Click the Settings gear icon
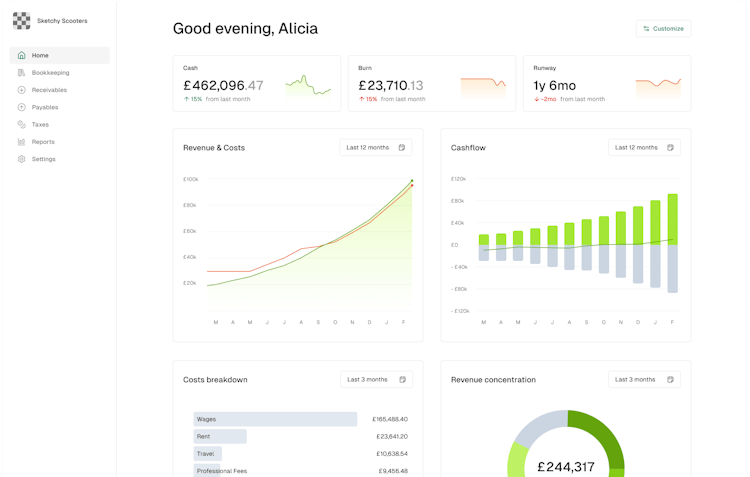This screenshot has width=750, height=477. pos(22,159)
